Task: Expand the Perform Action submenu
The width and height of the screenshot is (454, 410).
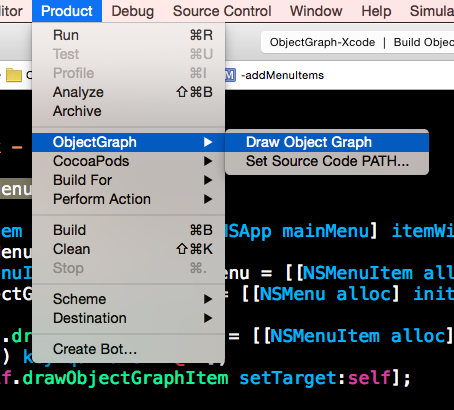Action: click(x=129, y=199)
